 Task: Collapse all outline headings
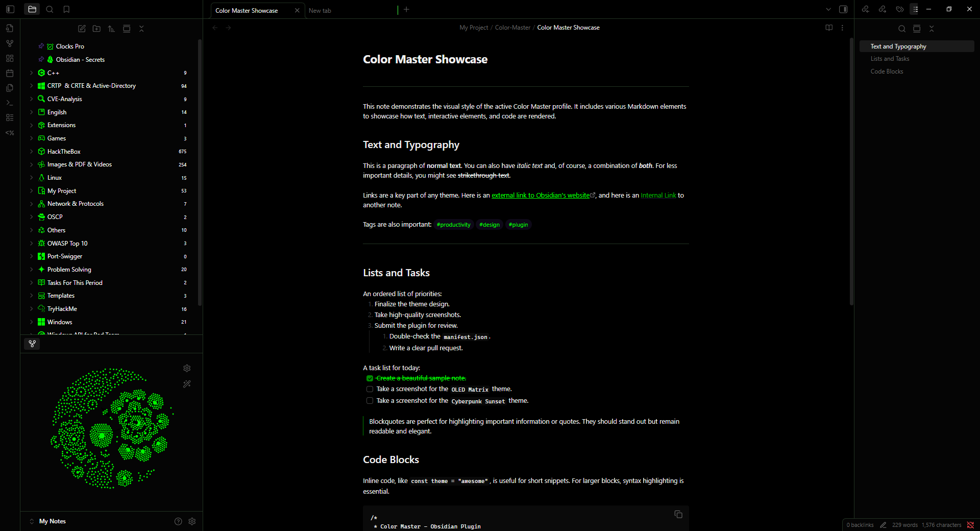coord(932,29)
